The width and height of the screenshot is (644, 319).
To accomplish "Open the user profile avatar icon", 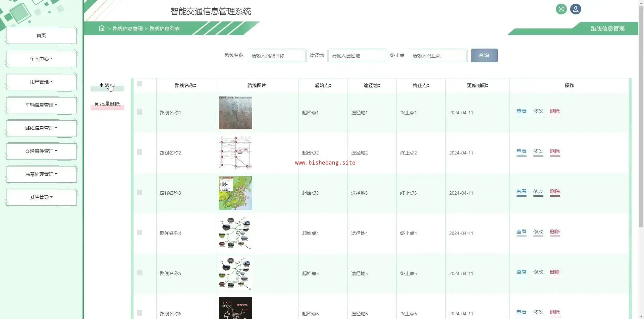I will click(576, 9).
